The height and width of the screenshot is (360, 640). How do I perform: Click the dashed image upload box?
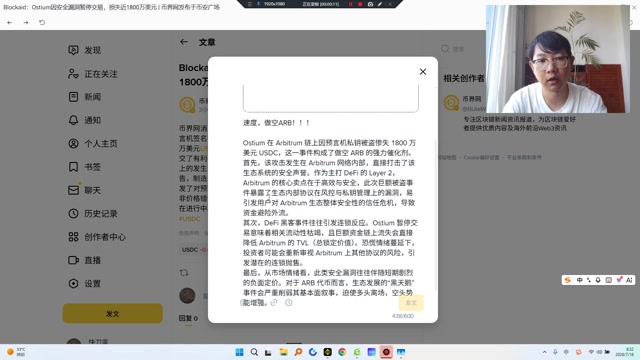[331, 98]
